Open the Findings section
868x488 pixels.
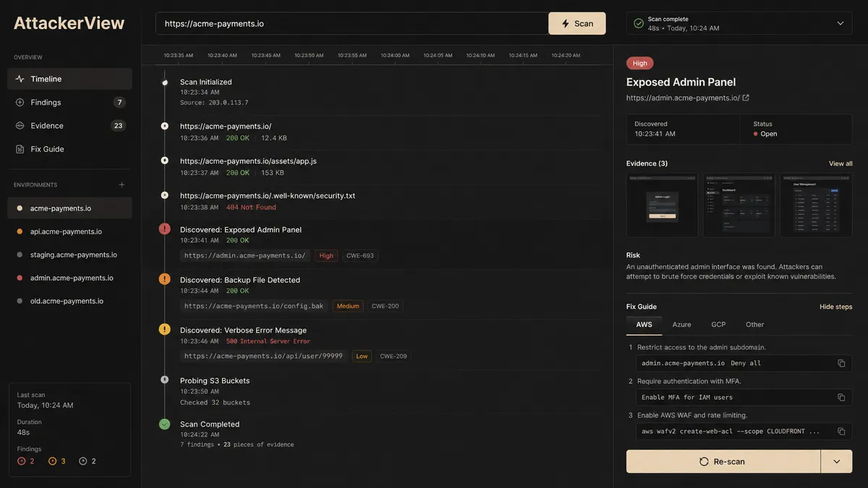click(x=69, y=102)
